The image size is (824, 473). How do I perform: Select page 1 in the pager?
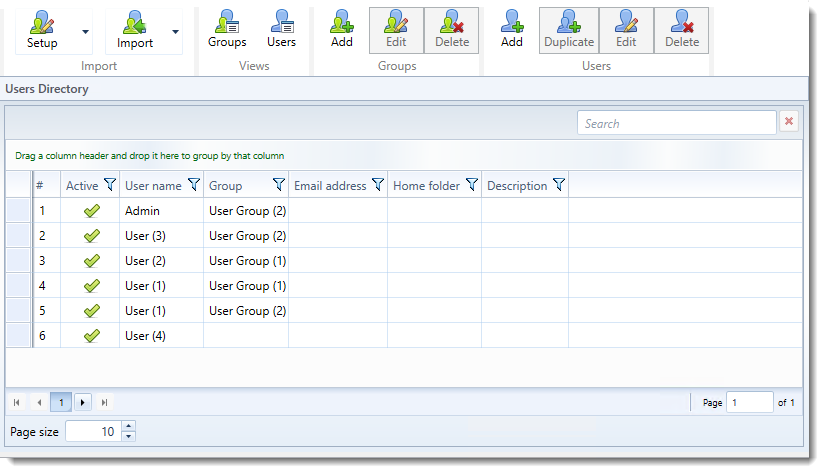(x=60, y=402)
